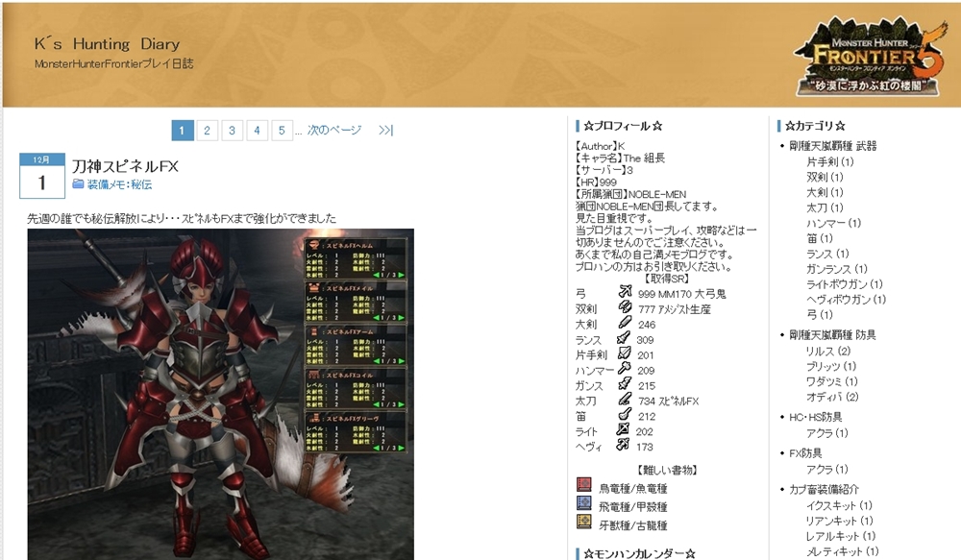Click the ☆プロフィール☆ section heading

point(623,126)
